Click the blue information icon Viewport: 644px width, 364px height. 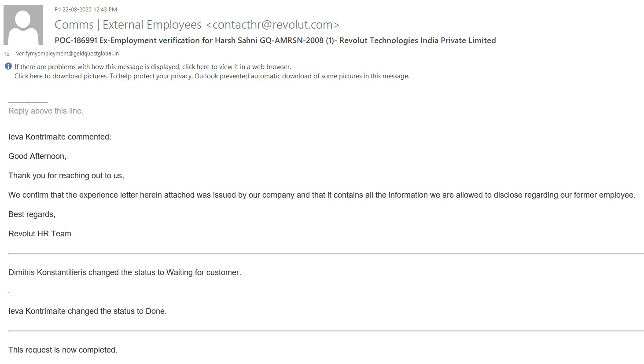coord(8,66)
